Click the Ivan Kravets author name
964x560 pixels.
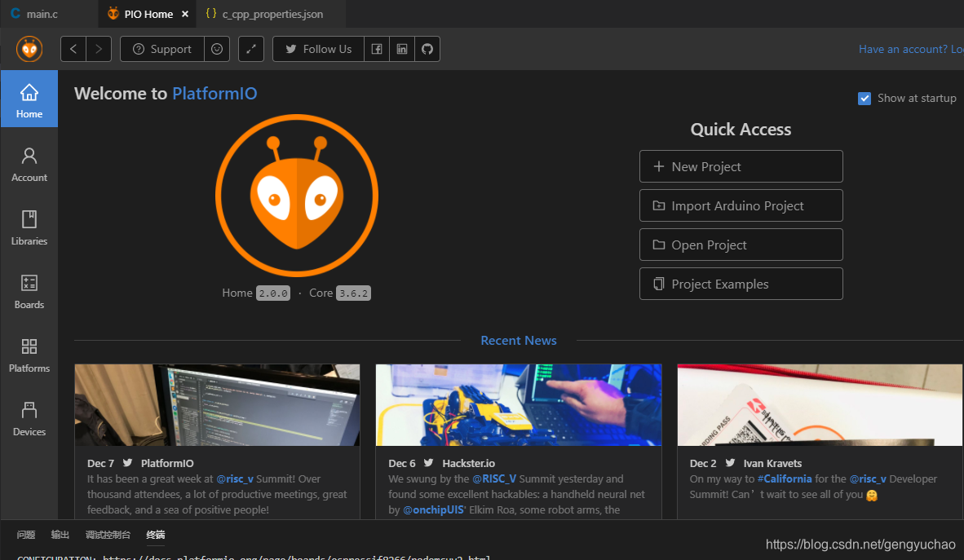(x=772, y=464)
